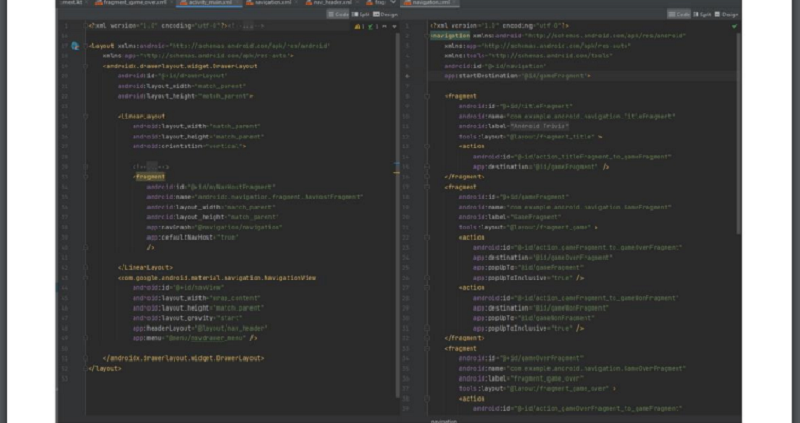Switch left editor to Code view
This screenshot has width=800, height=423.
coord(338,14)
